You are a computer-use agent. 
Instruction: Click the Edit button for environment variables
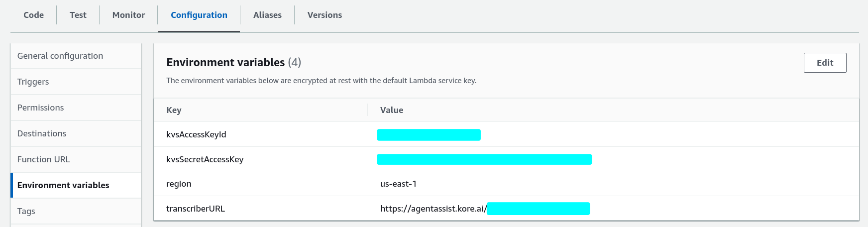825,63
